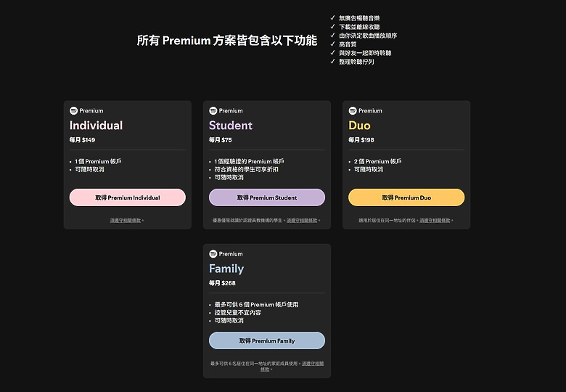The width and height of the screenshot is (566, 392).
Task: Click the 由你決定歌曲播放順序 feature line
Action: pos(368,36)
